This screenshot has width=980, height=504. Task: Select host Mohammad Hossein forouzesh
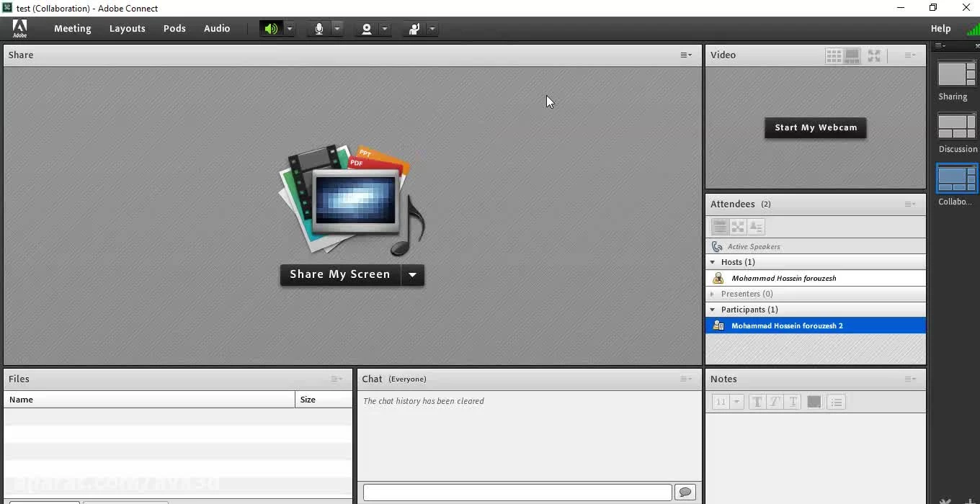(816, 278)
